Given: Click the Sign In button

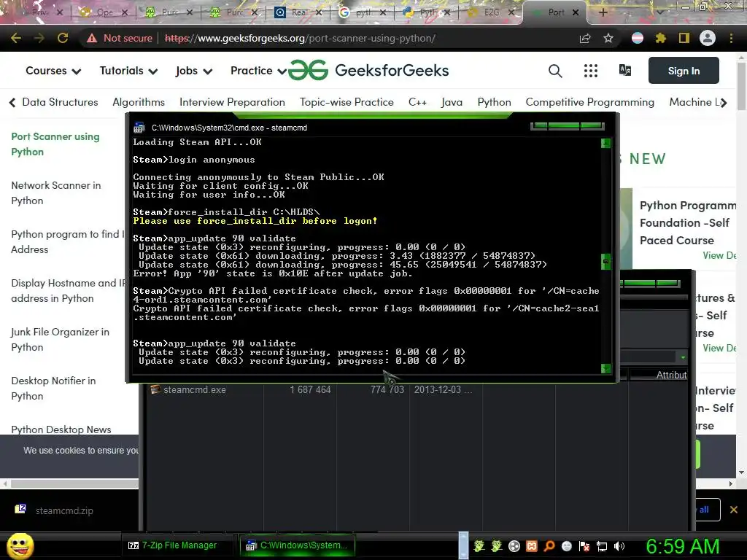Looking at the screenshot, I should (684, 71).
